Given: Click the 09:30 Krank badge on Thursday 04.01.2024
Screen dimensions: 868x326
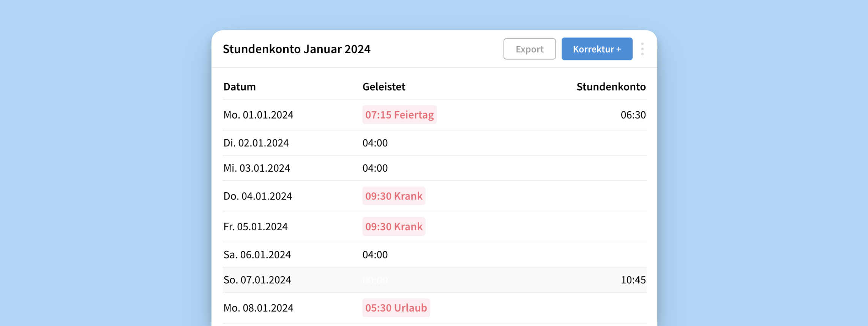Looking at the screenshot, I should coord(393,196).
